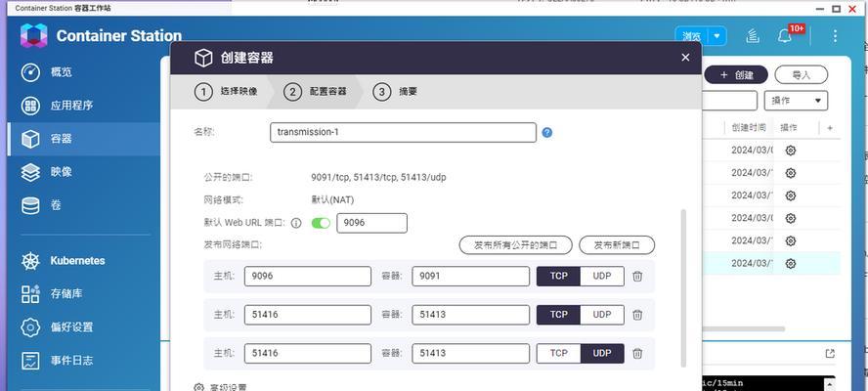The image size is (868, 391).
Task: Click 发布新端口 button
Action: point(617,244)
